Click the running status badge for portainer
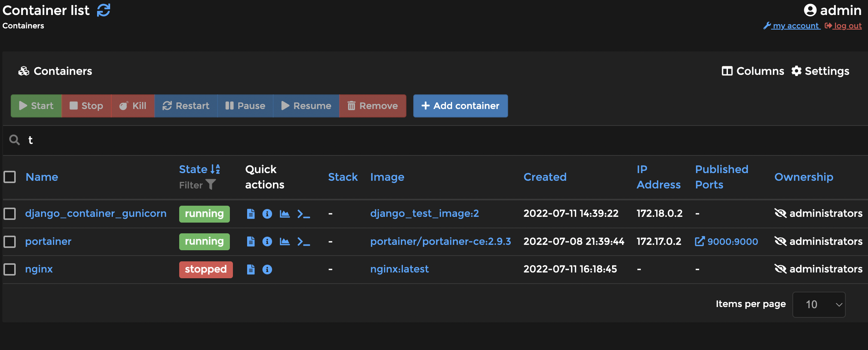Viewport: 868px width, 350px height. click(x=204, y=242)
